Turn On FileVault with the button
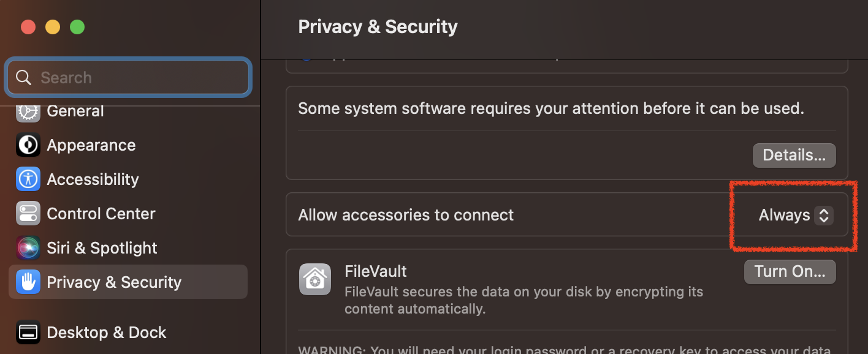This screenshot has height=354, width=868. pyautogui.click(x=790, y=272)
